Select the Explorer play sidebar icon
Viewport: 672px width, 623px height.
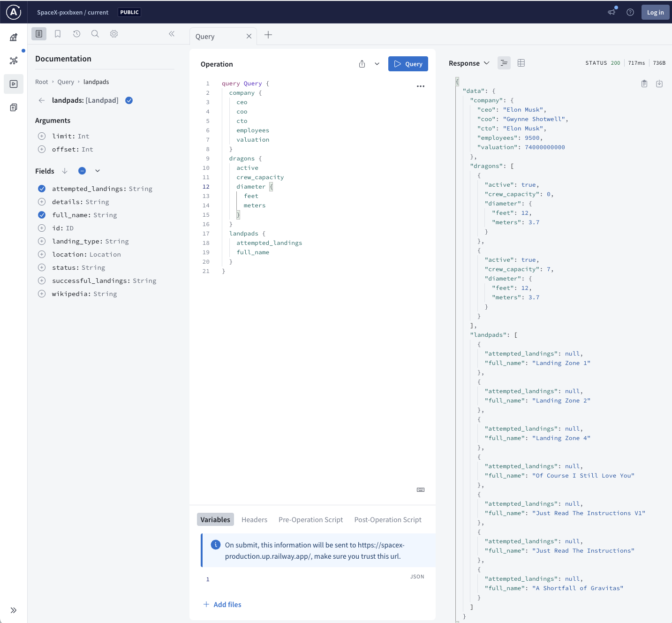[14, 84]
